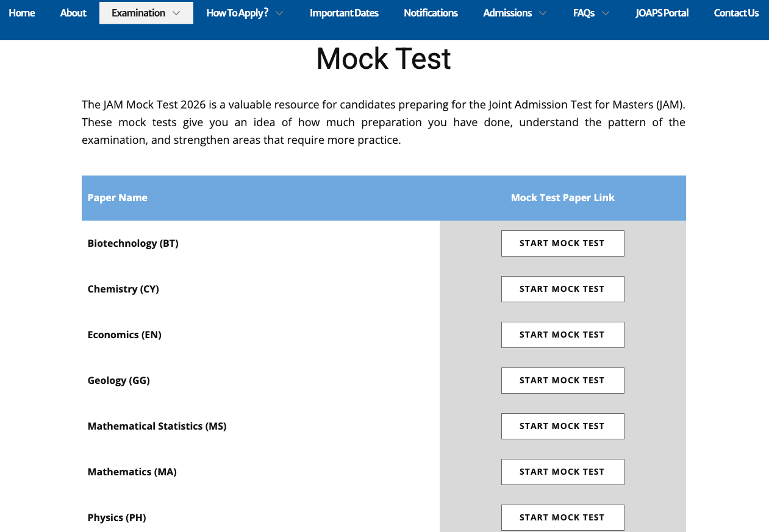The height and width of the screenshot is (532, 769).
Task: Start the Mathematical Statistics (MS) mock test
Action: point(562,426)
